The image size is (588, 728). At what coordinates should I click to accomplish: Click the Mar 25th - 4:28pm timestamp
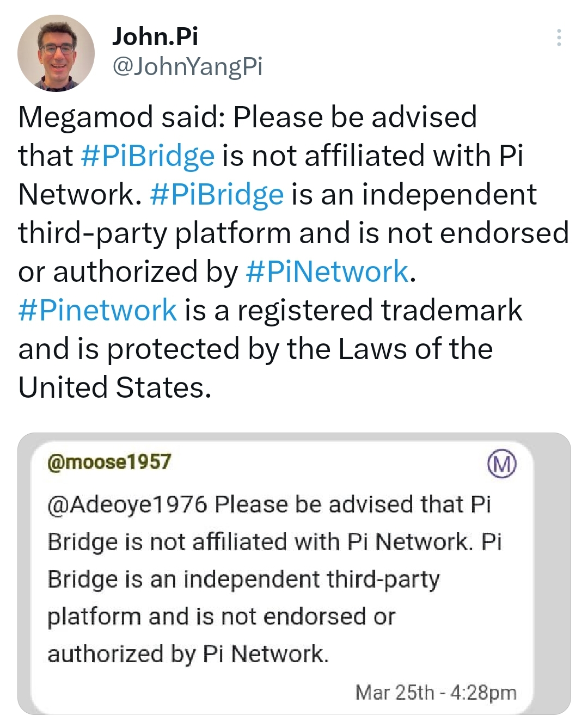tap(436, 693)
